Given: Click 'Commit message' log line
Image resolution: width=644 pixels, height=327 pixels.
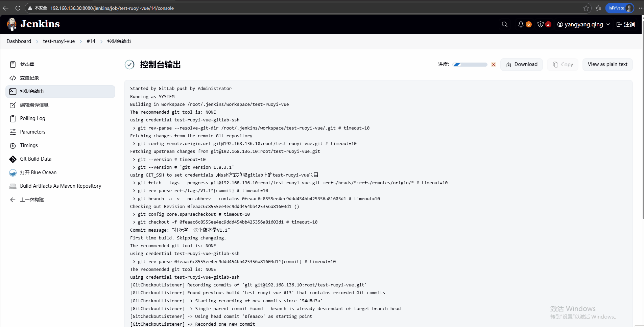Looking at the screenshot, I should pos(180,230).
